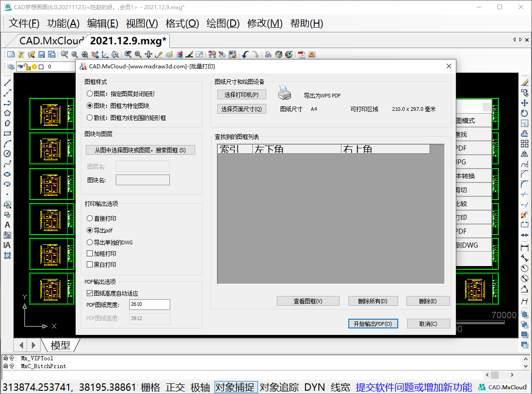The width and height of the screenshot is (532, 394).
Task: Click 从图中选择图块或图层,搜索图框(S) button
Action: coord(140,150)
